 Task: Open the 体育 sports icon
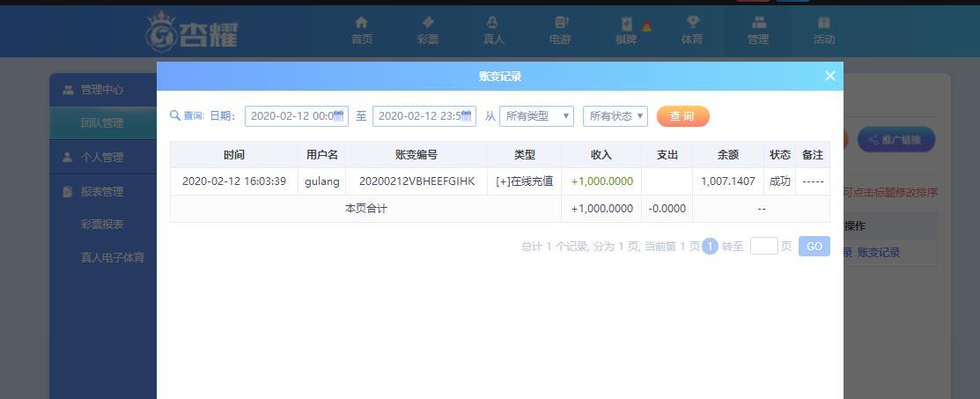pos(692,23)
